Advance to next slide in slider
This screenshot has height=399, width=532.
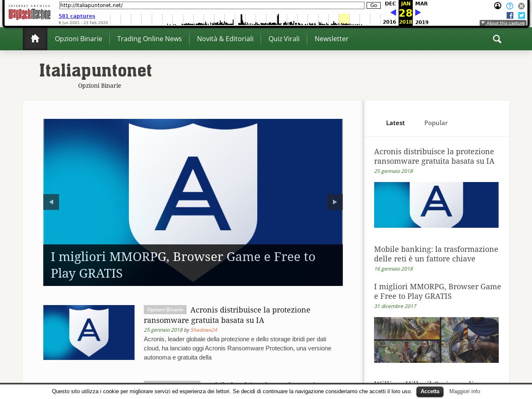(x=335, y=202)
